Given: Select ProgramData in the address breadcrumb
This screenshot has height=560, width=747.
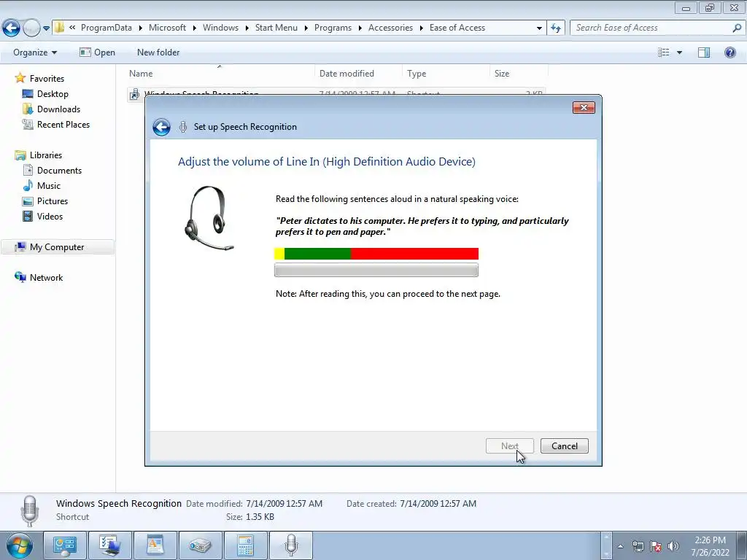Looking at the screenshot, I should point(107,28).
